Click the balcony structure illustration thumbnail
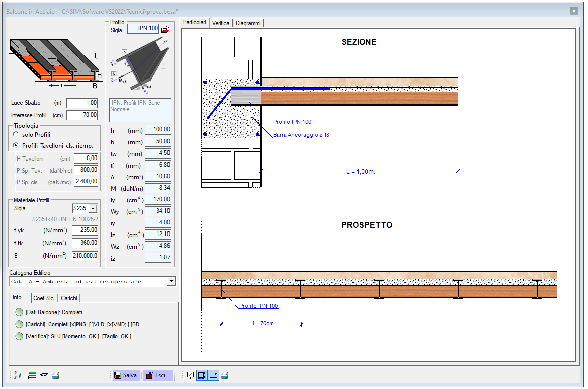 pos(56,57)
